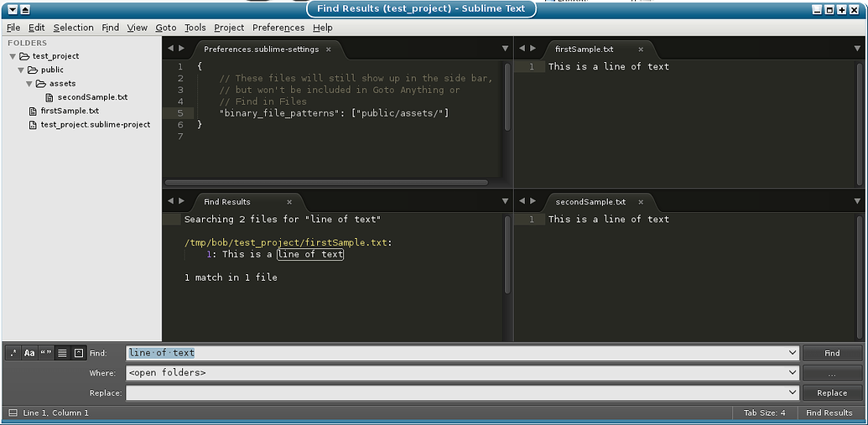Click the Replace button
Viewport: 868px width, 425px height.
tap(832, 393)
